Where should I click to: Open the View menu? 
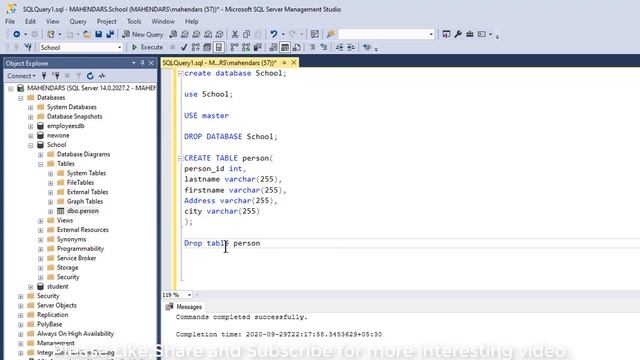[x=52, y=21]
